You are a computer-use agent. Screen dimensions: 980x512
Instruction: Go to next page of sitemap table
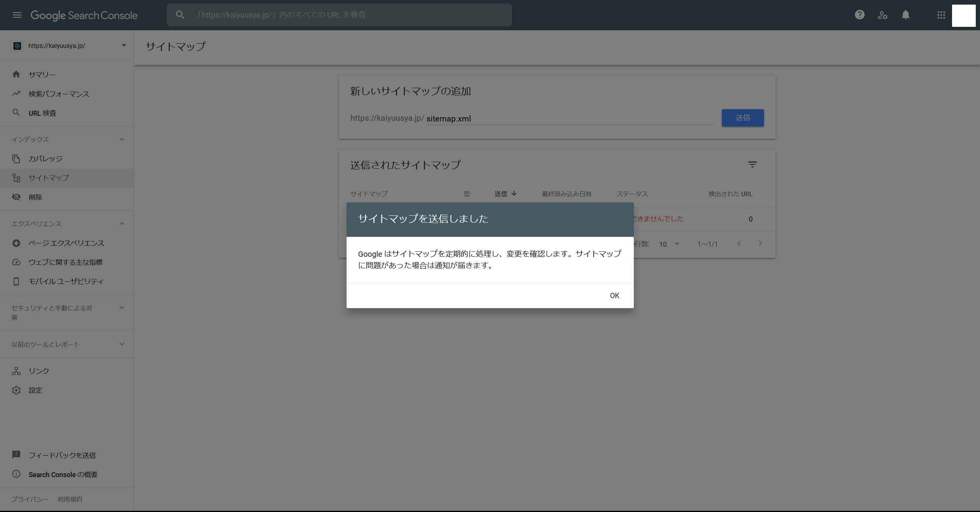760,244
